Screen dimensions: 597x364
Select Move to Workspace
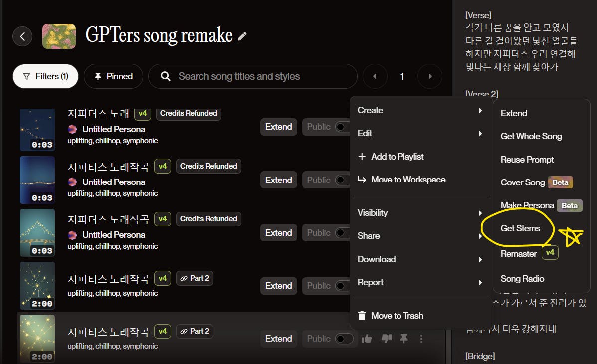click(x=421, y=180)
